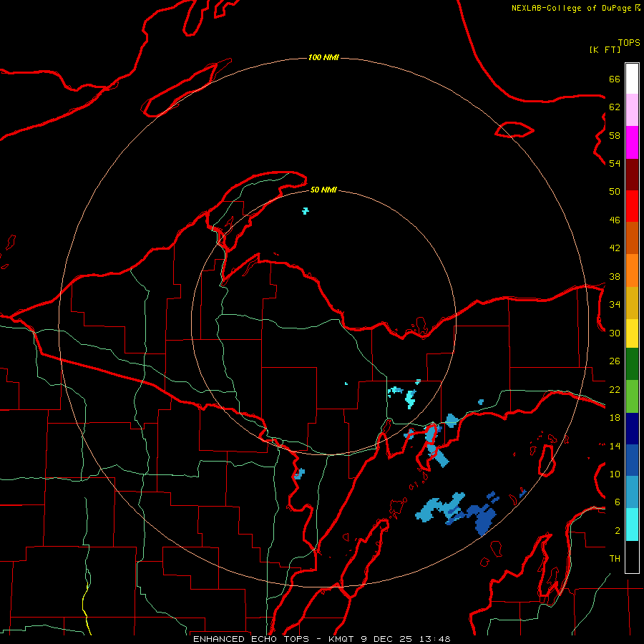
Task: Click the 13:48 timestamp in the caption
Action: pos(435,639)
